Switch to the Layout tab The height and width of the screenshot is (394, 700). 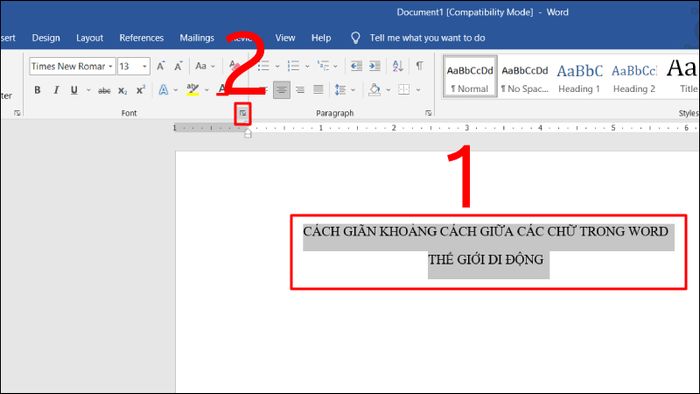[x=89, y=38]
